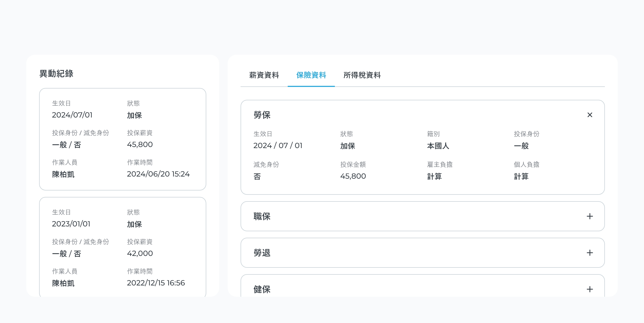644x323 pixels.
Task: Click the 職保 section title
Action: (262, 216)
